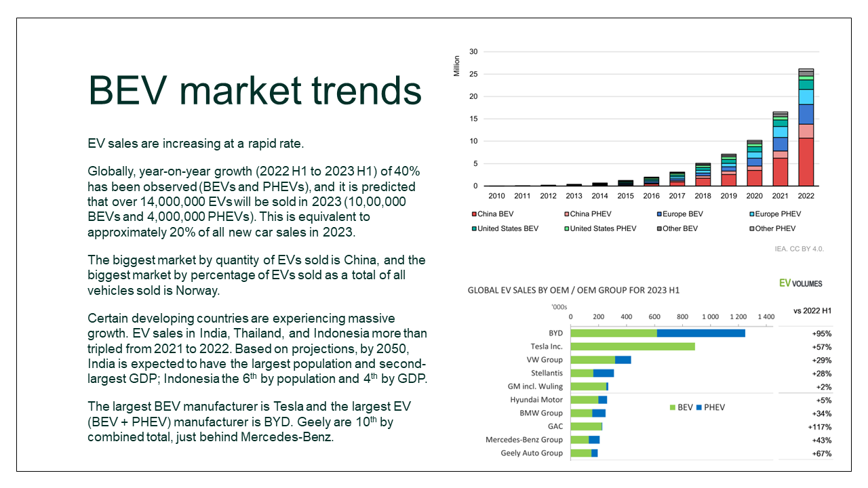The height and width of the screenshot is (488, 868).
Task: Click the 'GM incl. Wuling' label
Action: pos(537,386)
